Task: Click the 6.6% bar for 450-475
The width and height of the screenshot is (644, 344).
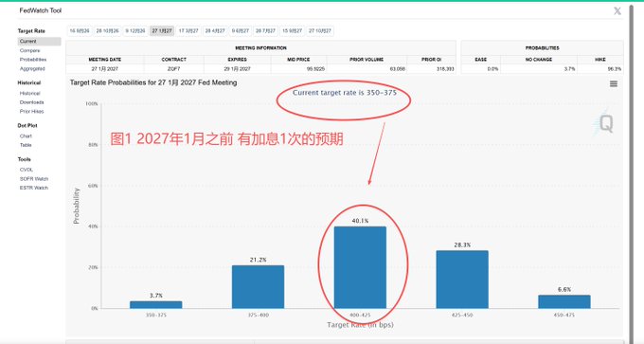Action: pos(564,301)
